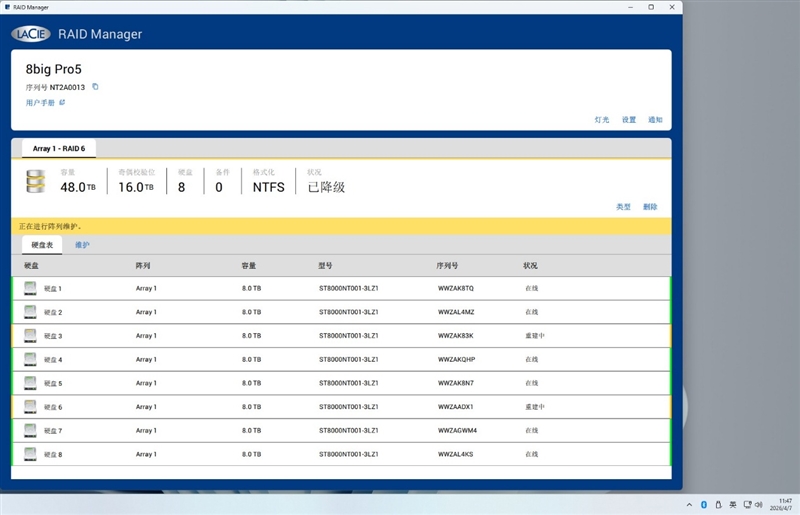Show hidden icons in the system tray

tap(689, 505)
